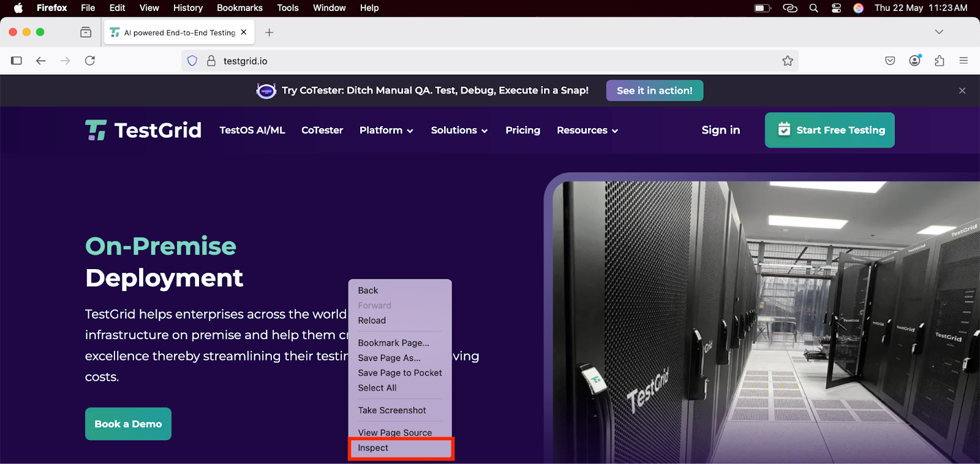The height and width of the screenshot is (464, 980).
Task: Click the Sign in link
Action: coord(721,130)
